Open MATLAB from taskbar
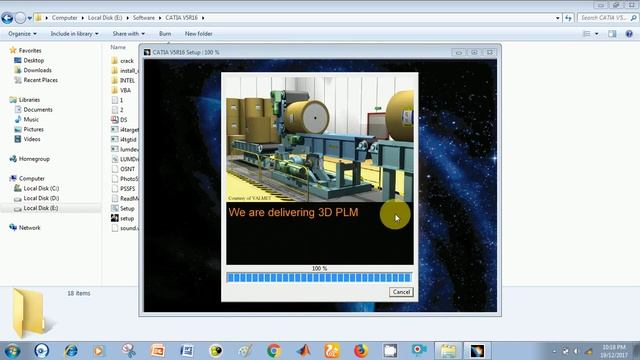Viewport: 640px width, 360px height. [303, 351]
